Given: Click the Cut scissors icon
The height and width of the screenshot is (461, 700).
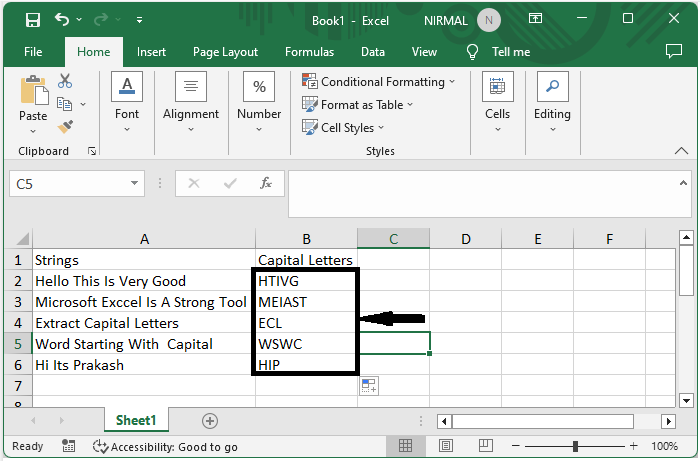Looking at the screenshot, I should (65, 81).
